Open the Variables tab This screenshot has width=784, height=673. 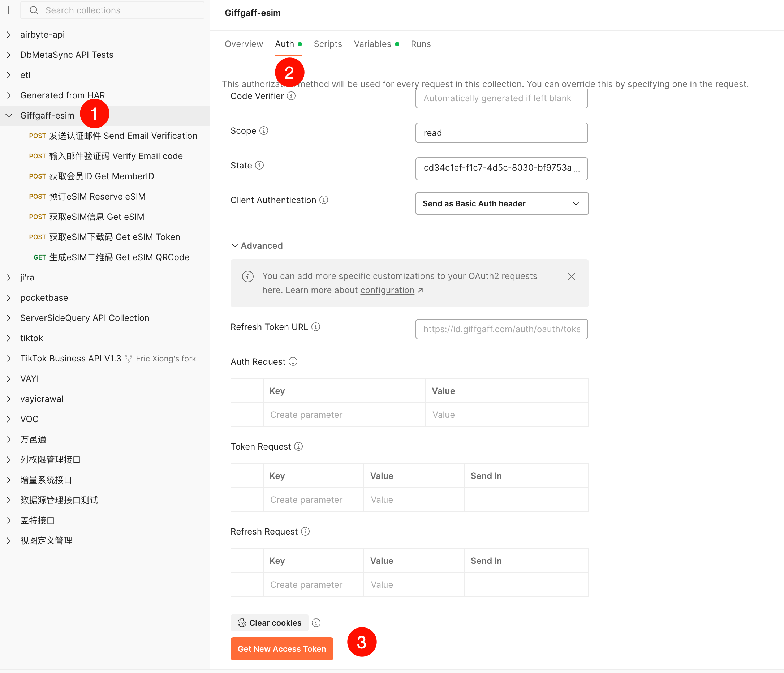[x=372, y=44]
